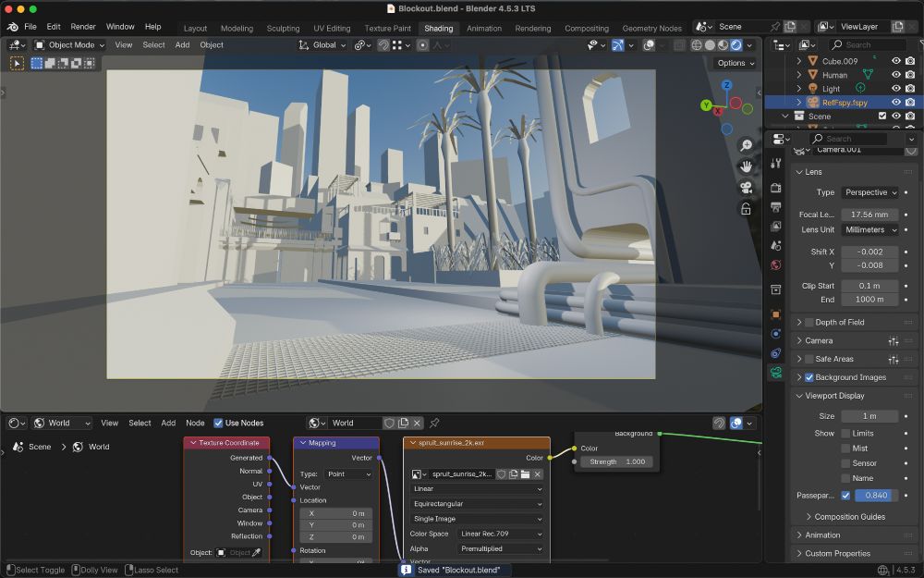The image size is (924, 578).
Task: Click the zoom in/out viewport icon
Action: click(746, 145)
